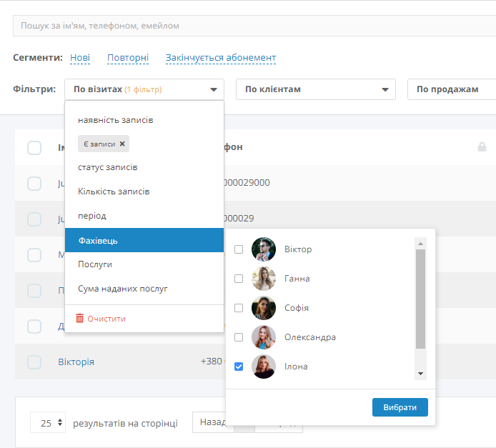This screenshot has width=496, height=448.
Task: Open the 'Закінчується абонемент' segment link
Action: click(220, 58)
